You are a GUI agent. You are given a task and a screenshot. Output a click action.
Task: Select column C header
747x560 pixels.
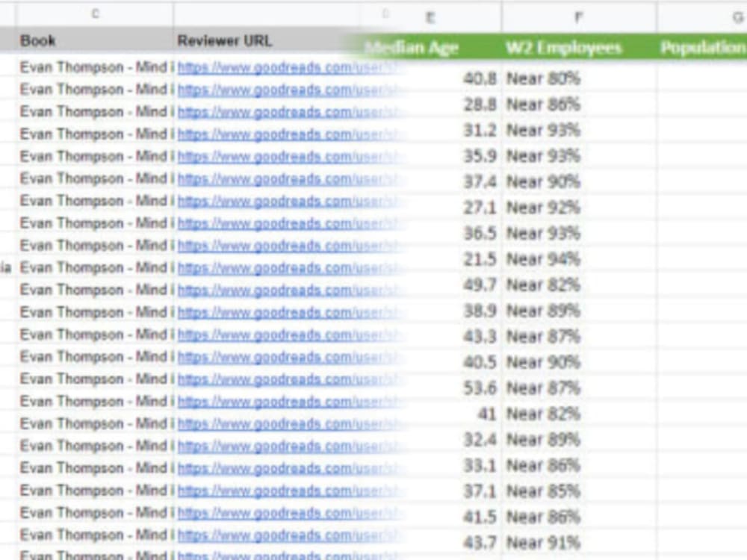(x=95, y=13)
